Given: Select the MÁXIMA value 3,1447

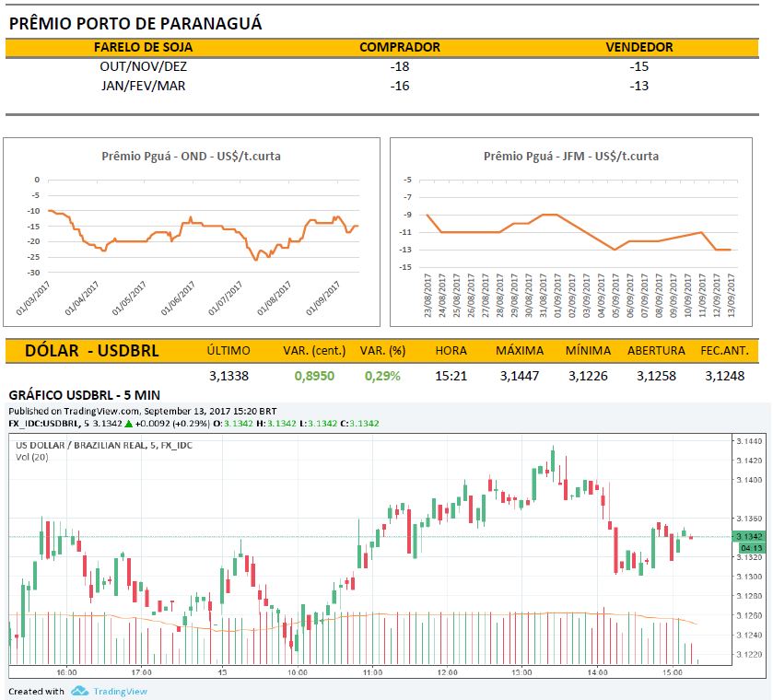Looking at the screenshot, I should point(518,376).
